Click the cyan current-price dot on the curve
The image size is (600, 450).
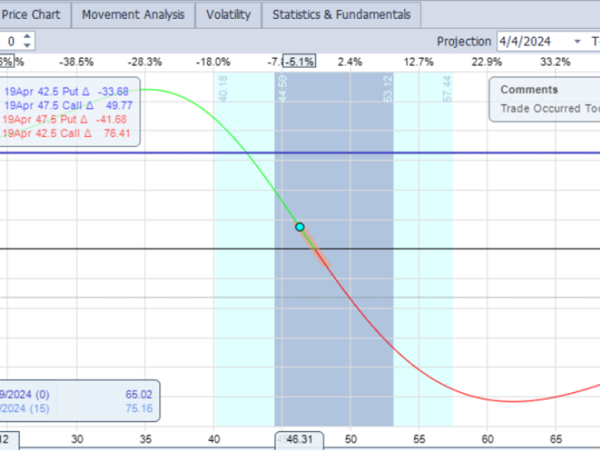point(299,227)
